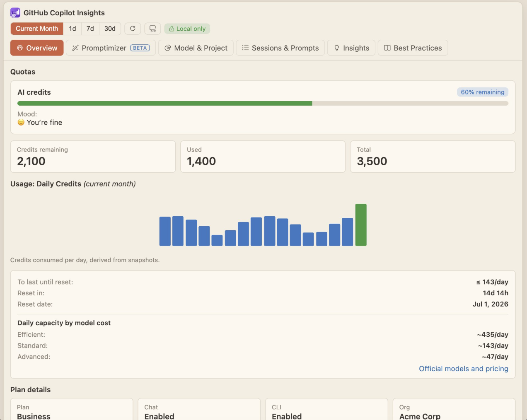The height and width of the screenshot is (420, 527).
Task: Switch to Sessions & Prompts tab
Action: pyautogui.click(x=280, y=48)
